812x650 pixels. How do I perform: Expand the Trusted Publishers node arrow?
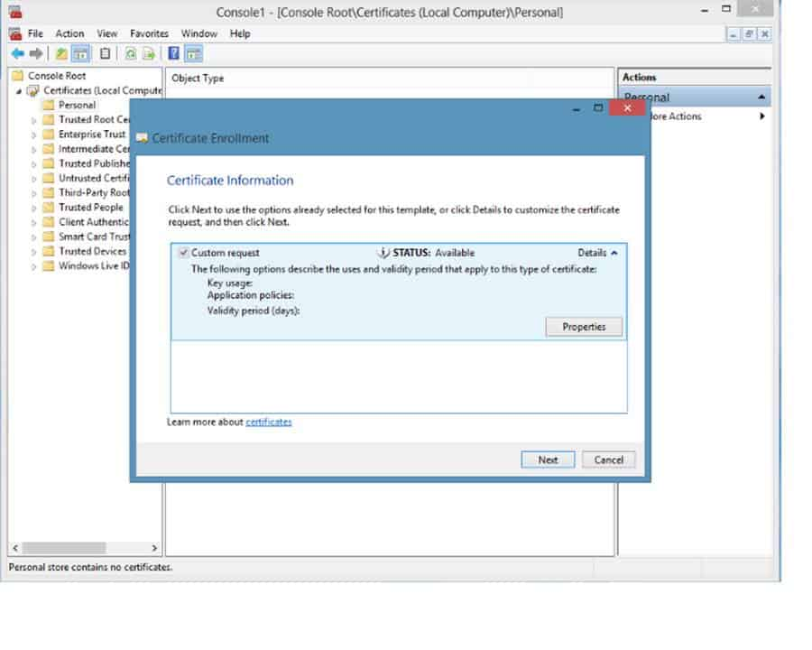tap(33, 163)
